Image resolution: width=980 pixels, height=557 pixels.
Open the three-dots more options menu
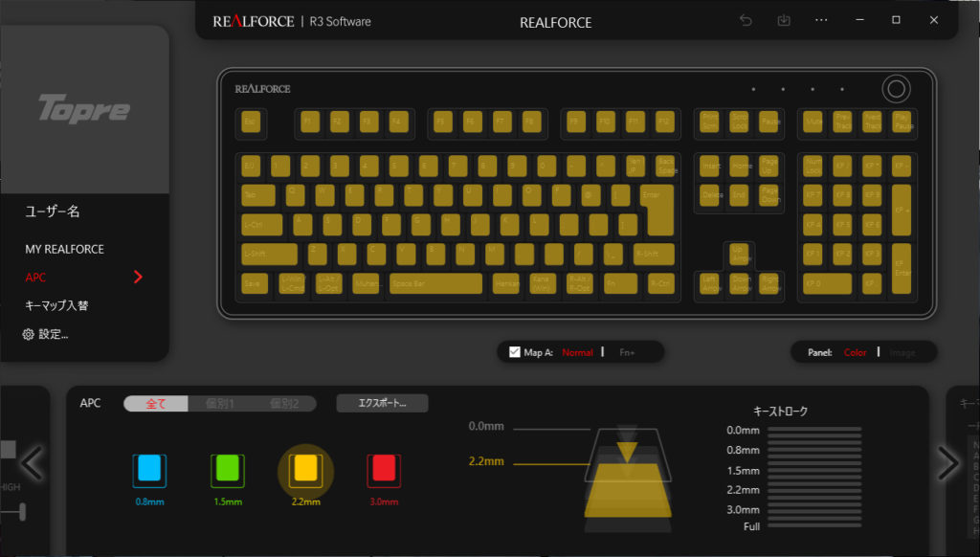click(821, 21)
